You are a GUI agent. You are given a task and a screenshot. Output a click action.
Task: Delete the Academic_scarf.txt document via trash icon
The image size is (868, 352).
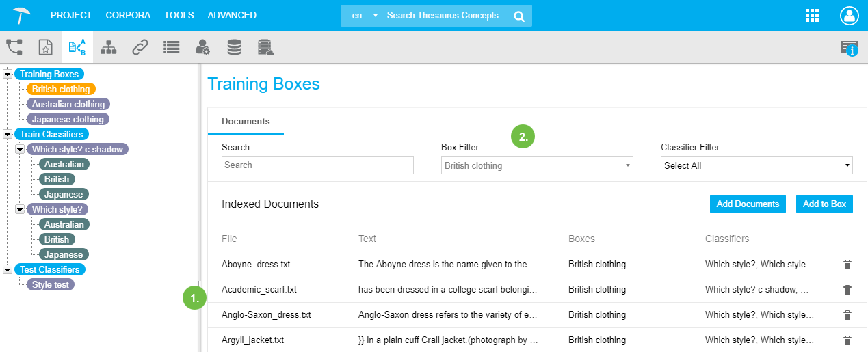coord(847,290)
